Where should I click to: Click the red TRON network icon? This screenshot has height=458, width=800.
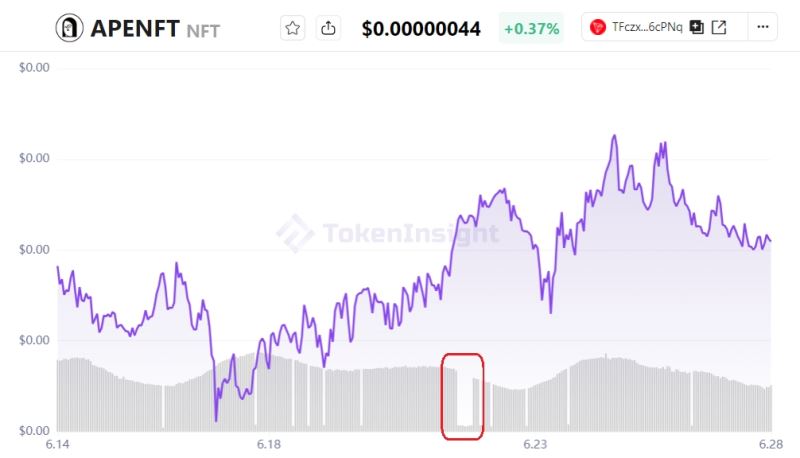click(598, 27)
